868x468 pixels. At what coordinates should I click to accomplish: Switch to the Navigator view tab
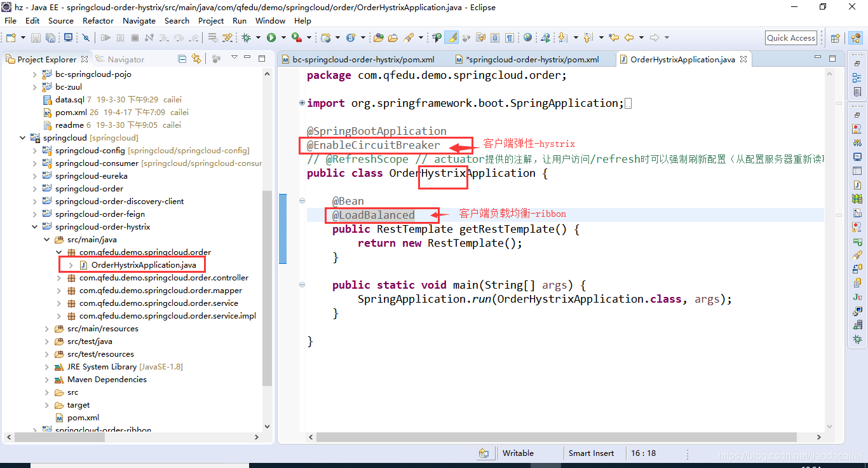click(119, 59)
